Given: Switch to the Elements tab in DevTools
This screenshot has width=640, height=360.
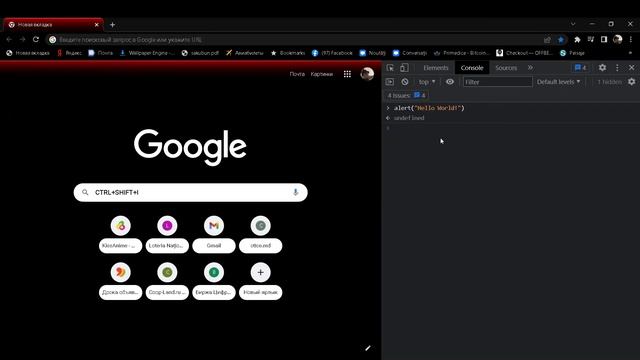Looking at the screenshot, I should click(436, 68).
